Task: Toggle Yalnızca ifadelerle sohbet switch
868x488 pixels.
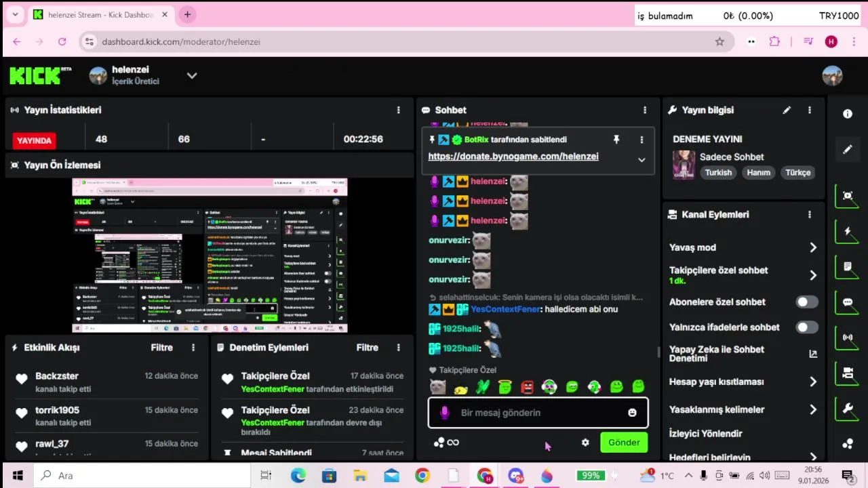Action: coord(807,327)
